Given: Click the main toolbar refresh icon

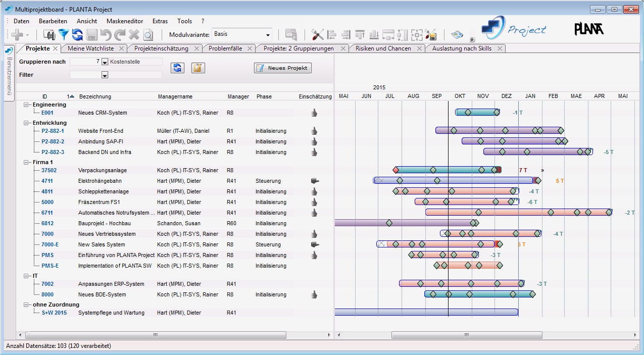Looking at the screenshot, I should [x=77, y=35].
